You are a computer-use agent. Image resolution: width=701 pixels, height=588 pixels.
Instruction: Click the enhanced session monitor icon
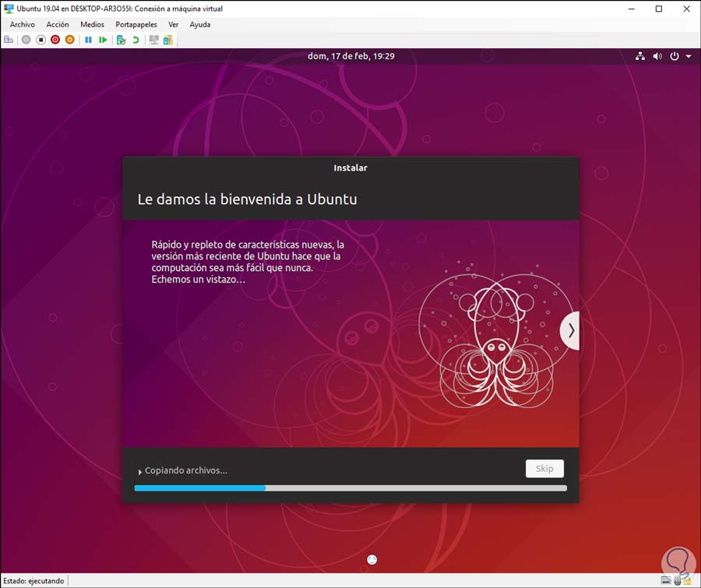[x=153, y=40]
